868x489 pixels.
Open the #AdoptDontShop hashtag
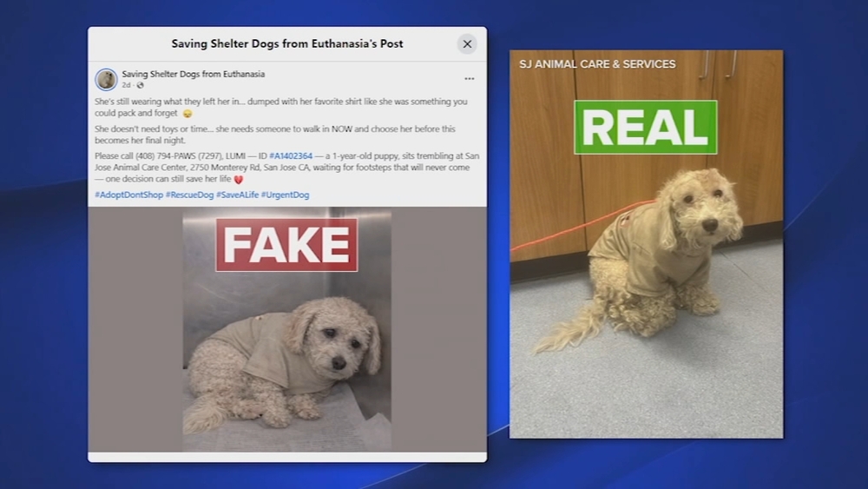tap(129, 195)
